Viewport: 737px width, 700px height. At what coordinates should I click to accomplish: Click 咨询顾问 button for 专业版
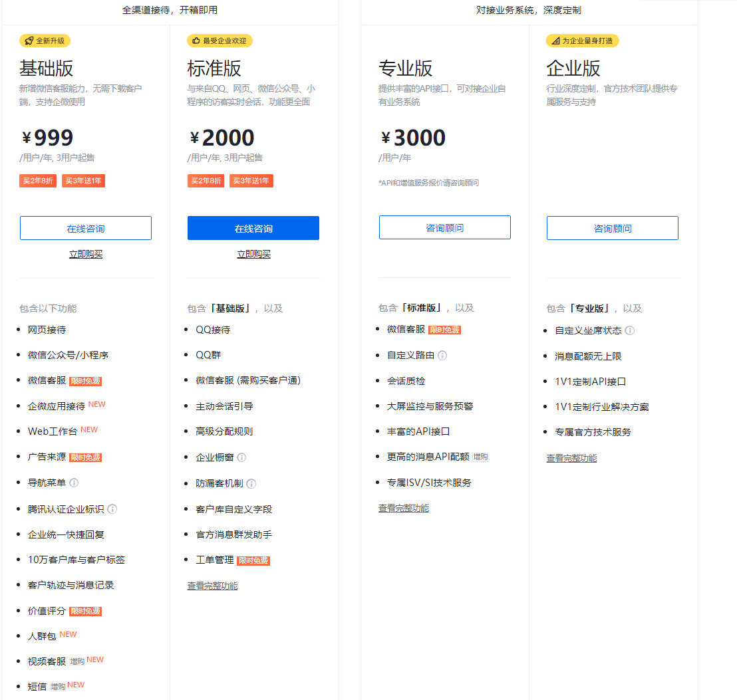[x=445, y=227]
